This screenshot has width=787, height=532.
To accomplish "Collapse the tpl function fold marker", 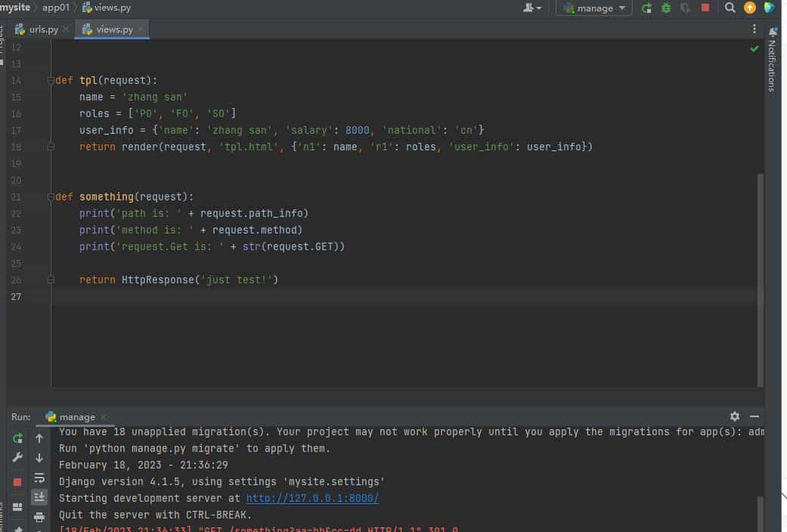I will [x=51, y=80].
